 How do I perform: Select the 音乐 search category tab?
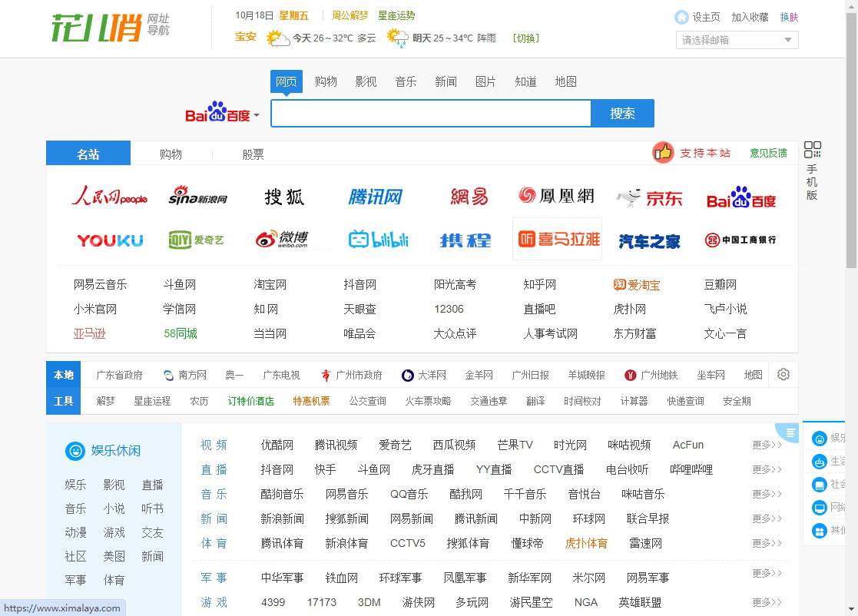pyautogui.click(x=406, y=81)
